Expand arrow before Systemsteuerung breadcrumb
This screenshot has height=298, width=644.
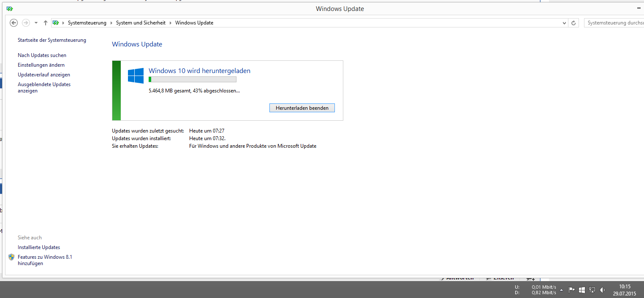[63, 23]
